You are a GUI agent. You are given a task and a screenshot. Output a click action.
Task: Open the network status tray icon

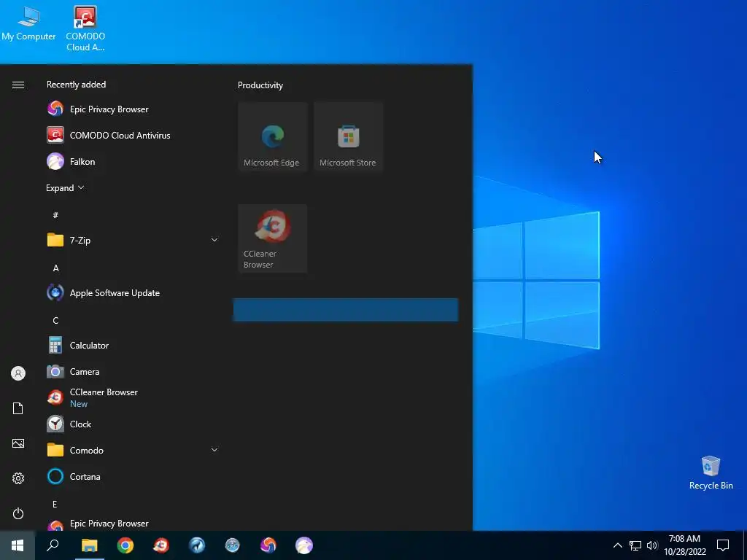pos(635,545)
